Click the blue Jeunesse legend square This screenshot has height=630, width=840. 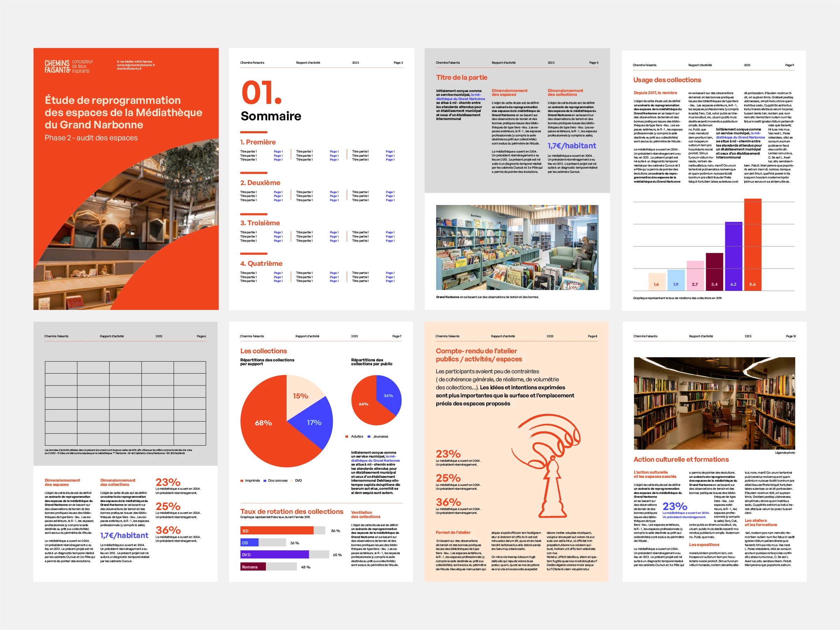pyautogui.click(x=369, y=436)
